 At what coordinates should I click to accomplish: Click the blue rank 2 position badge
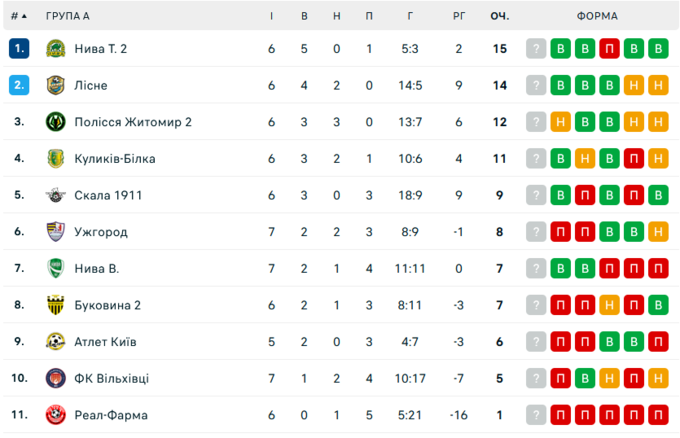[19, 86]
